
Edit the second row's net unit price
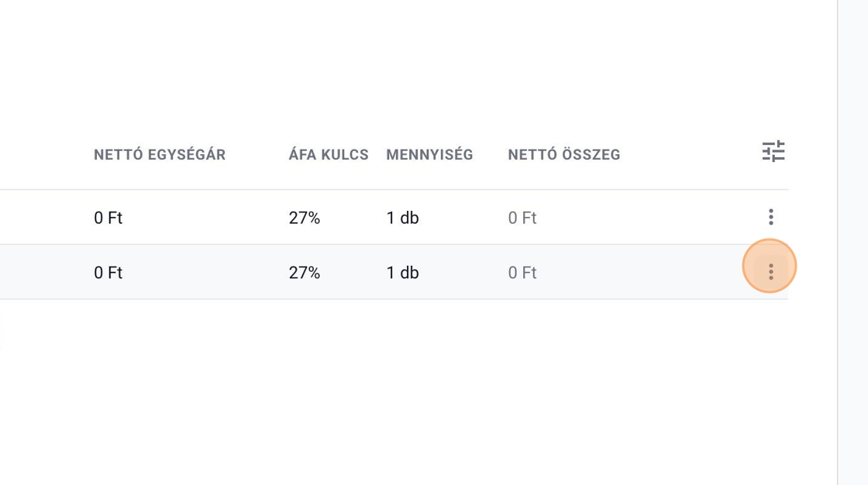click(108, 273)
